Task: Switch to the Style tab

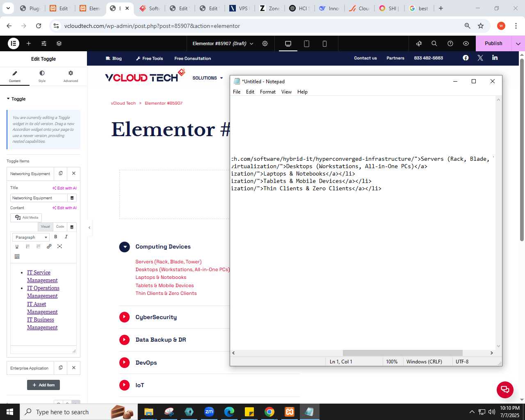Action: (x=42, y=76)
